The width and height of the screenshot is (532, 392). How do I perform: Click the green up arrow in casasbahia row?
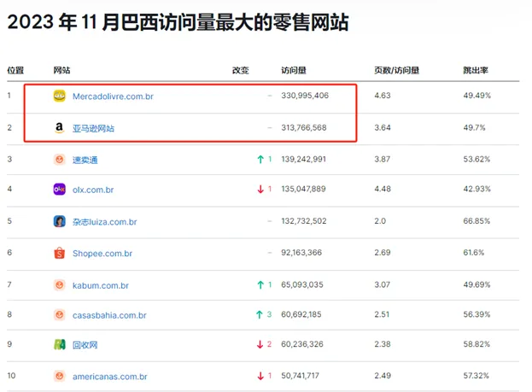(x=260, y=314)
